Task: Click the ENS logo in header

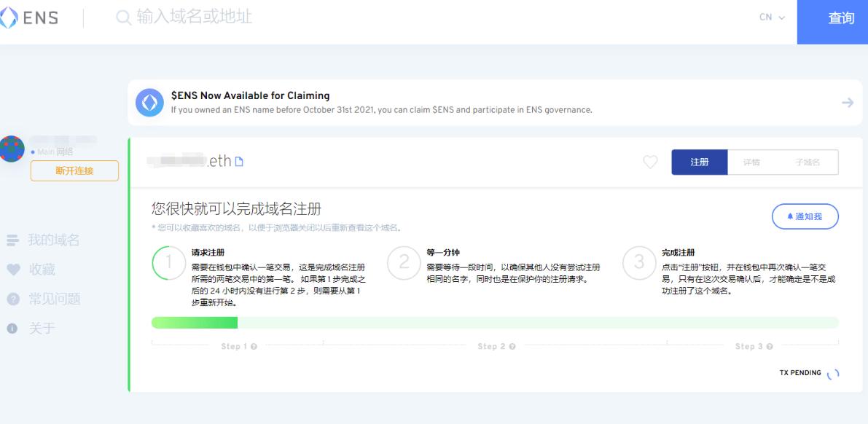Action: 31,18
